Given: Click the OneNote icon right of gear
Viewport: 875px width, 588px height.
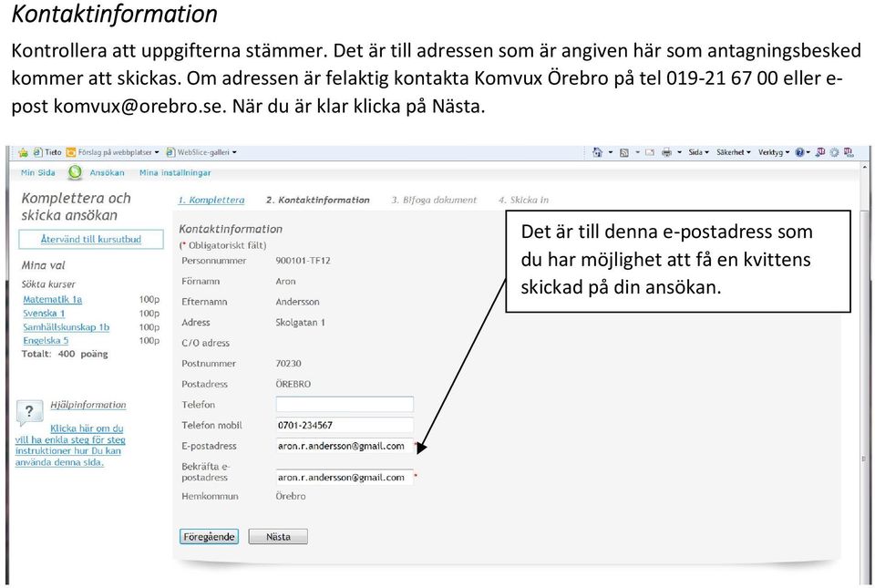Looking at the screenshot, I should pos(849,152).
